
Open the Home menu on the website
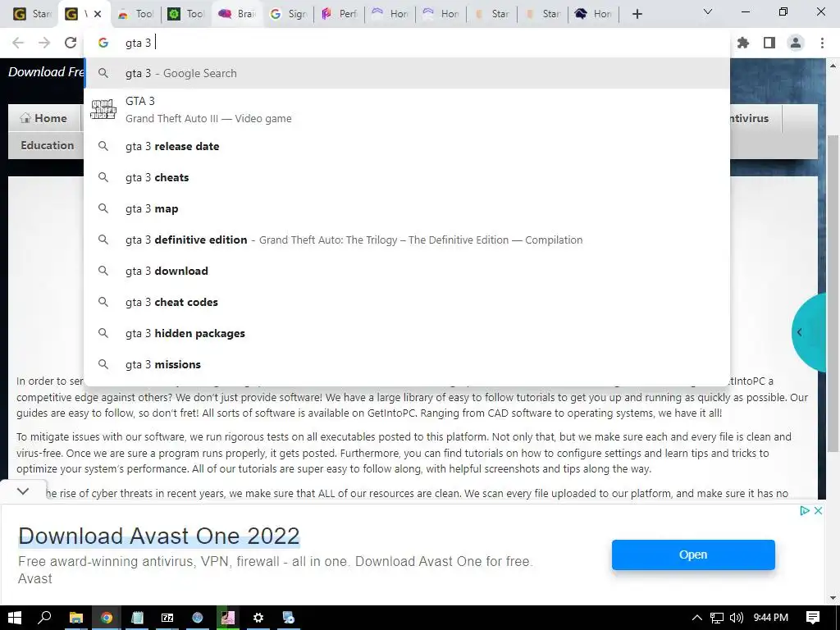point(44,118)
